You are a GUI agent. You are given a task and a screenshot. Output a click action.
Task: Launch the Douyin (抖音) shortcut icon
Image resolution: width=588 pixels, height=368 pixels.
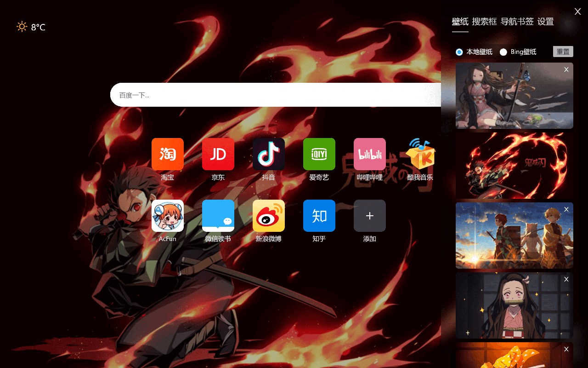(x=269, y=154)
